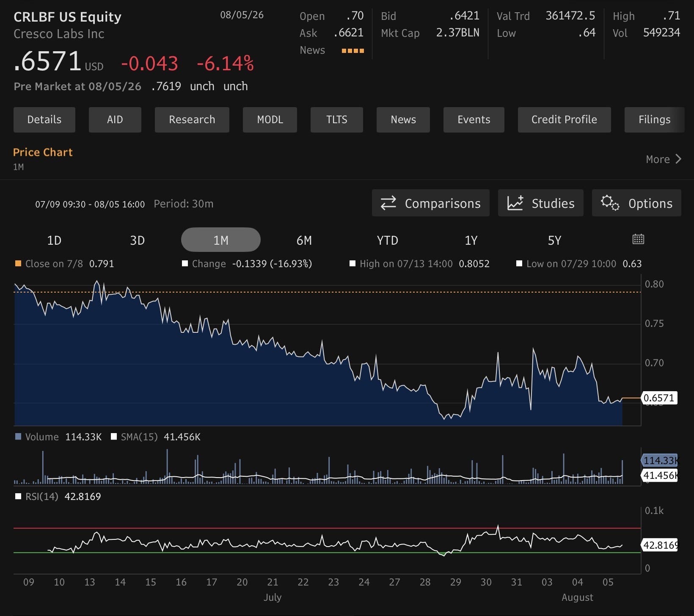Click the 1M label under Price Chart
The width and height of the screenshot is (694, 616).
pyautogui.click(x=19, y=167)
